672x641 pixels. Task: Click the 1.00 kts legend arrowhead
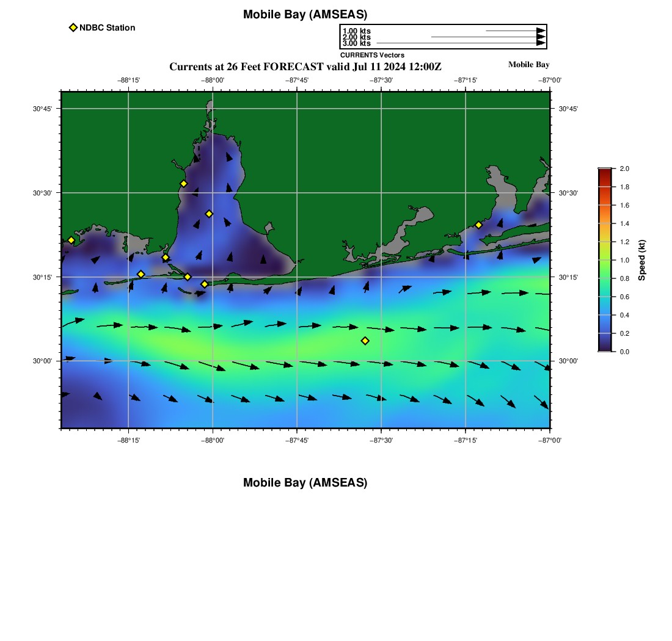coord(541,31)
